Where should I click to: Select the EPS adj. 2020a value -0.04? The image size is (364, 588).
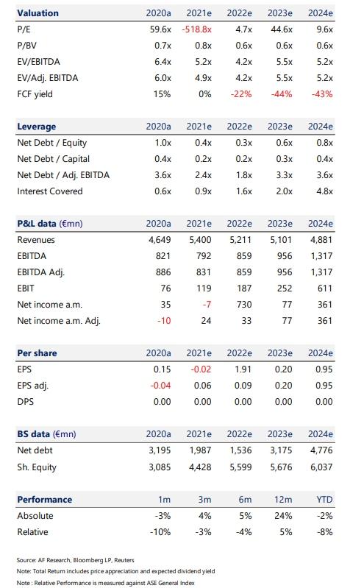pos(160,386)
